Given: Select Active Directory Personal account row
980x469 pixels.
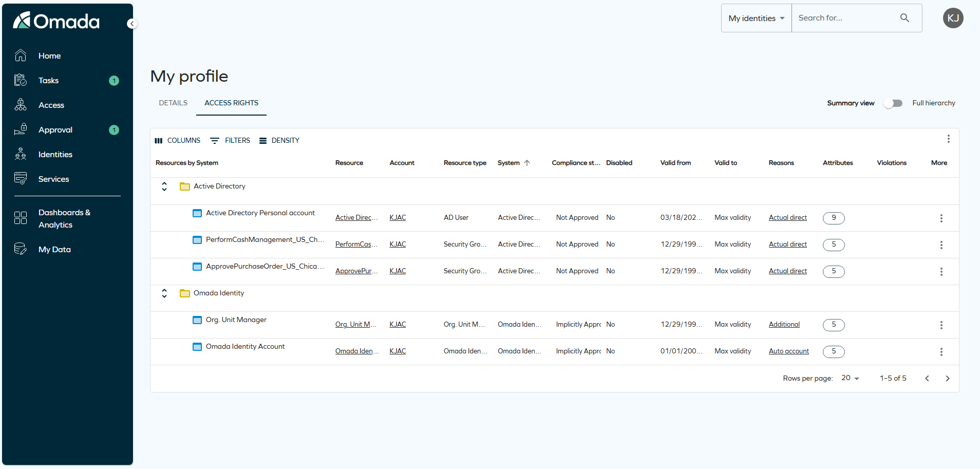Looking at the screenshot, I should click(x=555, y=218).
